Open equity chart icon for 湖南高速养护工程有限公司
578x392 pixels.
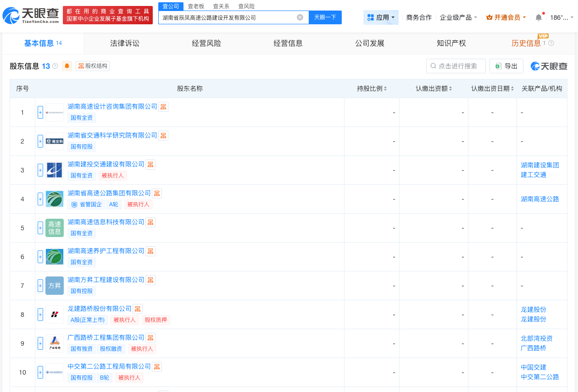[150, 251]
